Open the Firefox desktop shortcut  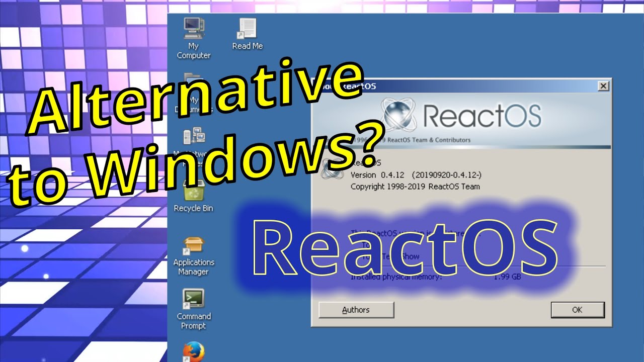click(194, 352)
